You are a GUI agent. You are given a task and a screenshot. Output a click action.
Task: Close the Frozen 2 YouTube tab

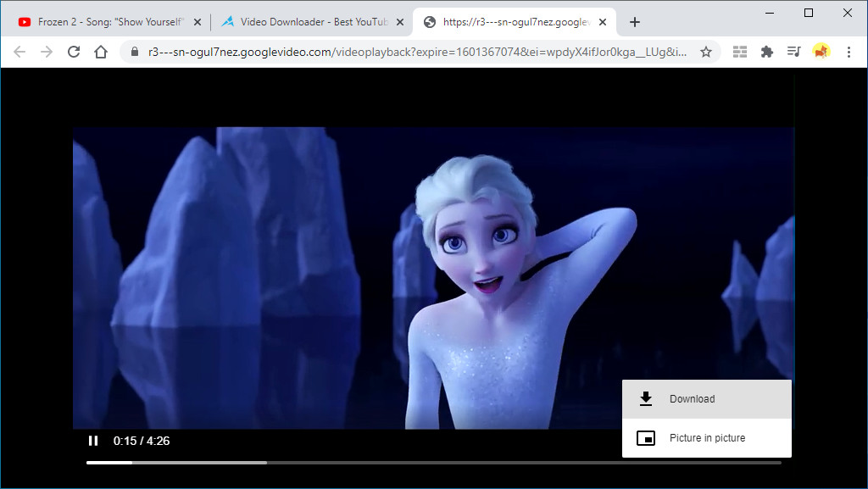(198, 22)
